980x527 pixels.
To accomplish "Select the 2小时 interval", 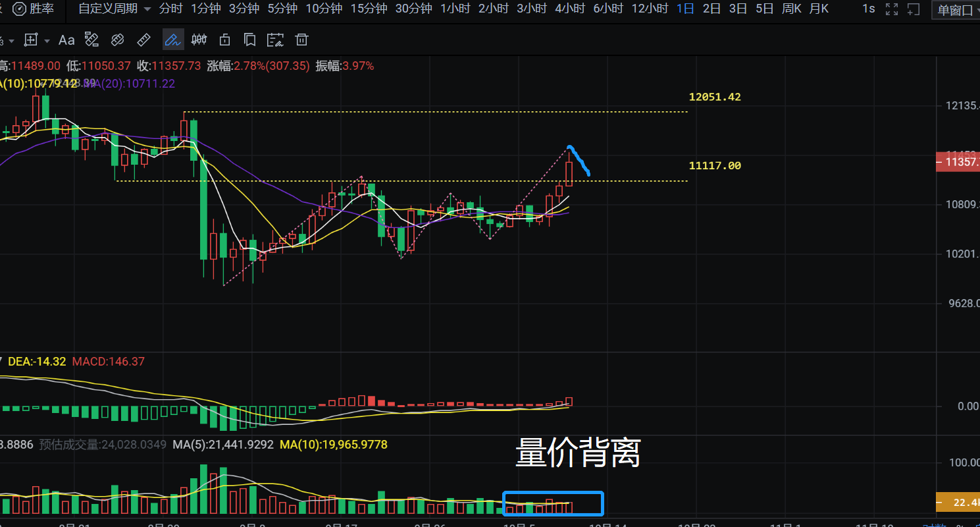I will click(x=494, y=9).
